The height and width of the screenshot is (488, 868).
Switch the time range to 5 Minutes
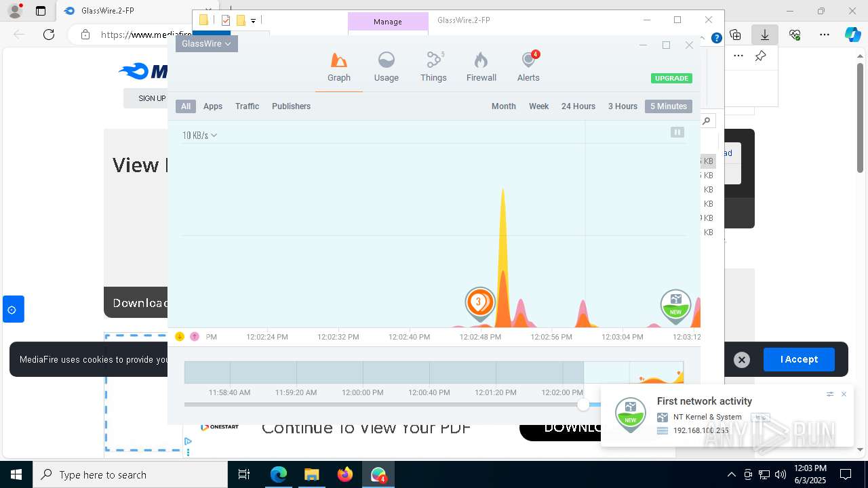pos(669,106)
